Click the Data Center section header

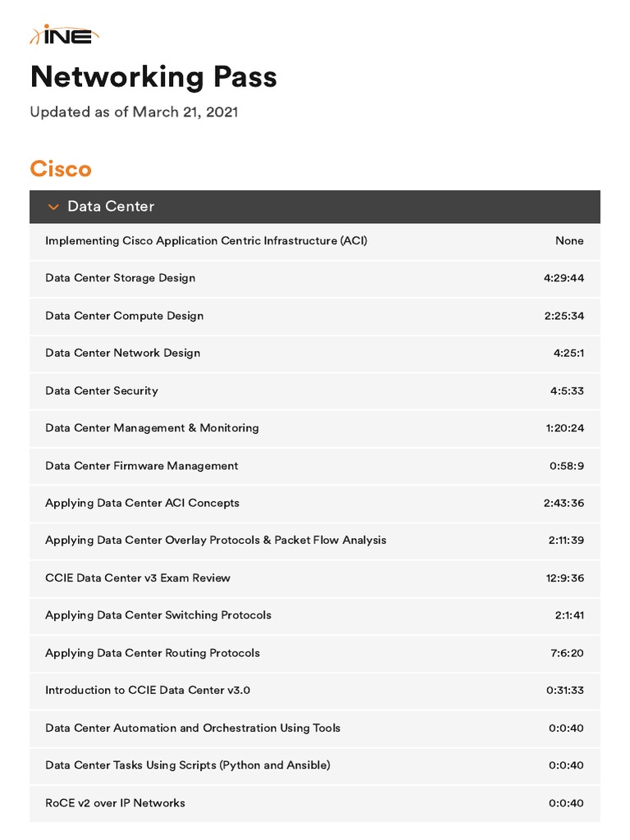click(111, 207)
